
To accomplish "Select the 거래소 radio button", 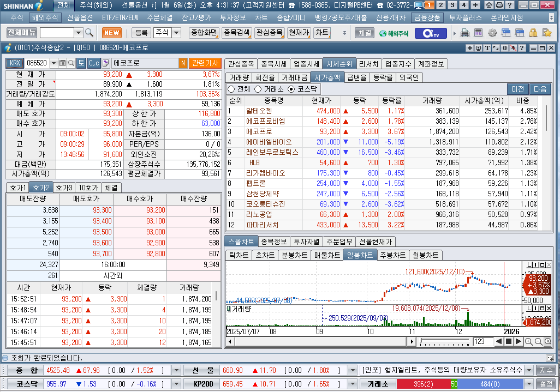I will tap(258, 89).
